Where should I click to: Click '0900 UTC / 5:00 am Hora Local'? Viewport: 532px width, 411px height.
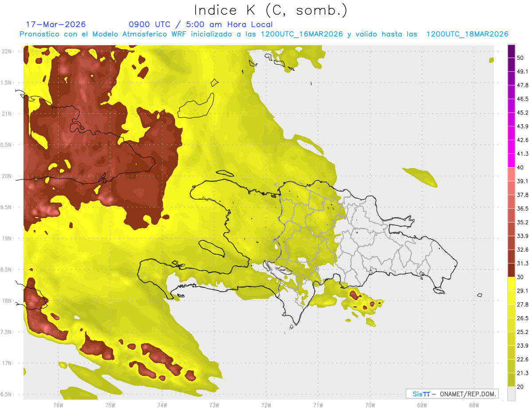(201, 24)
